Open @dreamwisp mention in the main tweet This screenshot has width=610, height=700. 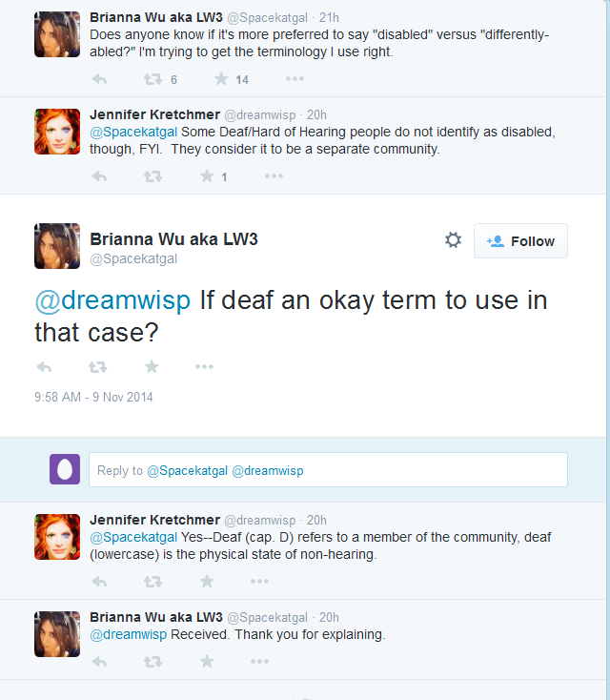(112, 299)
